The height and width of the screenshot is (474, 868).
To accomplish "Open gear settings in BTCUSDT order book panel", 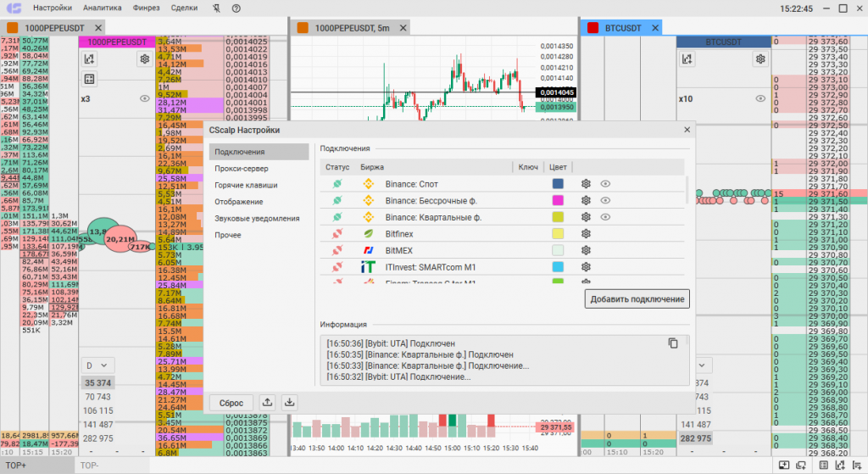I will click(x=760, y=59).
